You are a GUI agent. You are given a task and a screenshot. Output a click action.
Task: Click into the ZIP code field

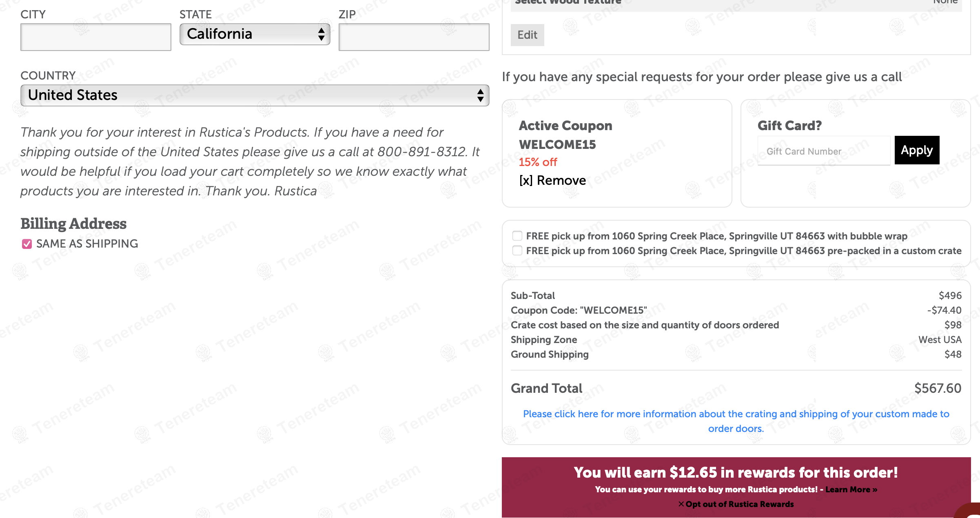click(x=414, y=37)
